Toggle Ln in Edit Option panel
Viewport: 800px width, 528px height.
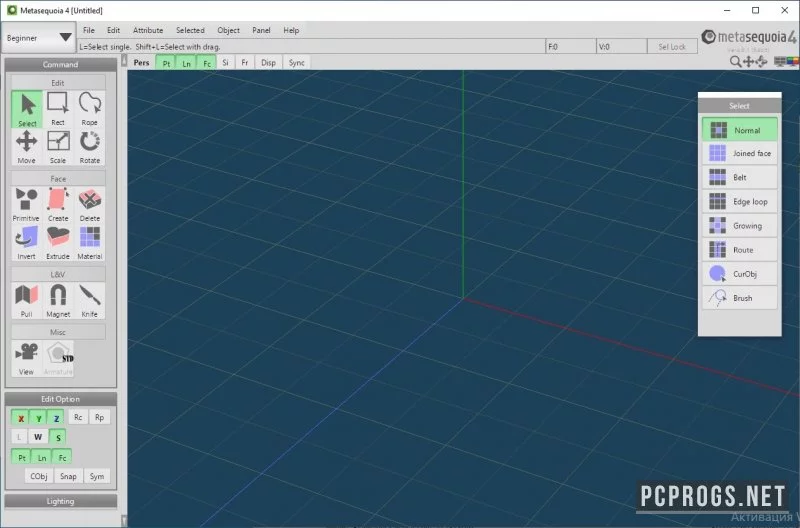42,457
